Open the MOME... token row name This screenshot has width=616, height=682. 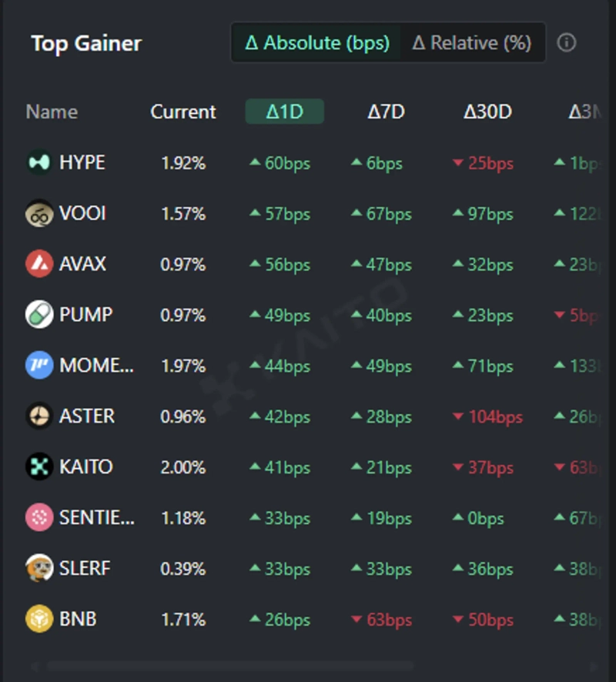[x=96, y=366]
